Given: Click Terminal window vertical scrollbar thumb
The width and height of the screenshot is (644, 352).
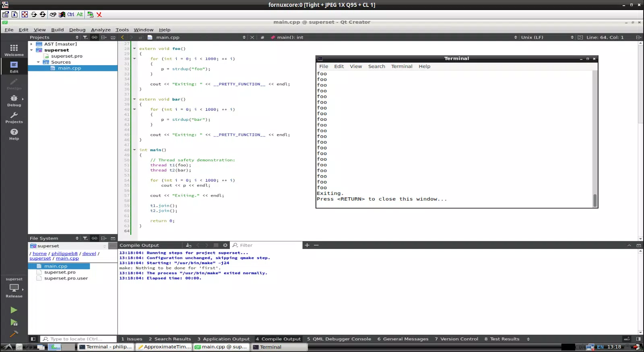Looking at the screenshot, I should click(x=595, y=200).
